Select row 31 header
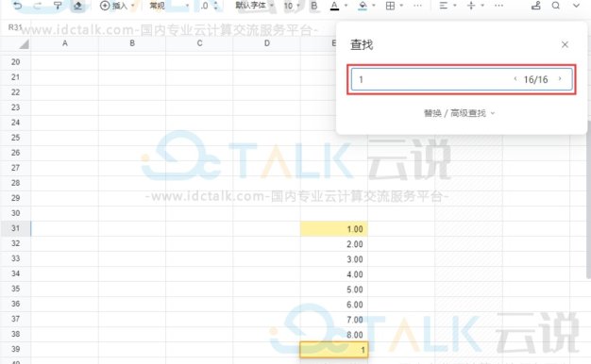This screenshot has width=591, height=364. pos(15,228)
